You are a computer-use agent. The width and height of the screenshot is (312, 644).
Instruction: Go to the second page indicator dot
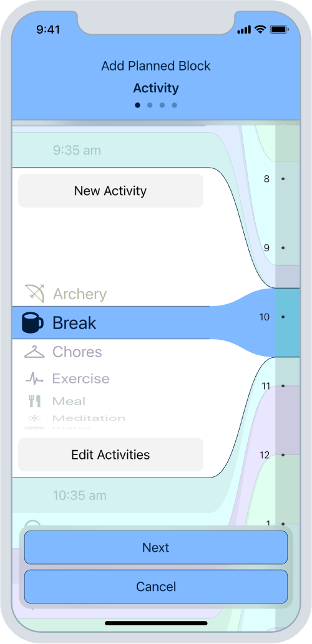[x=150, y=105]
